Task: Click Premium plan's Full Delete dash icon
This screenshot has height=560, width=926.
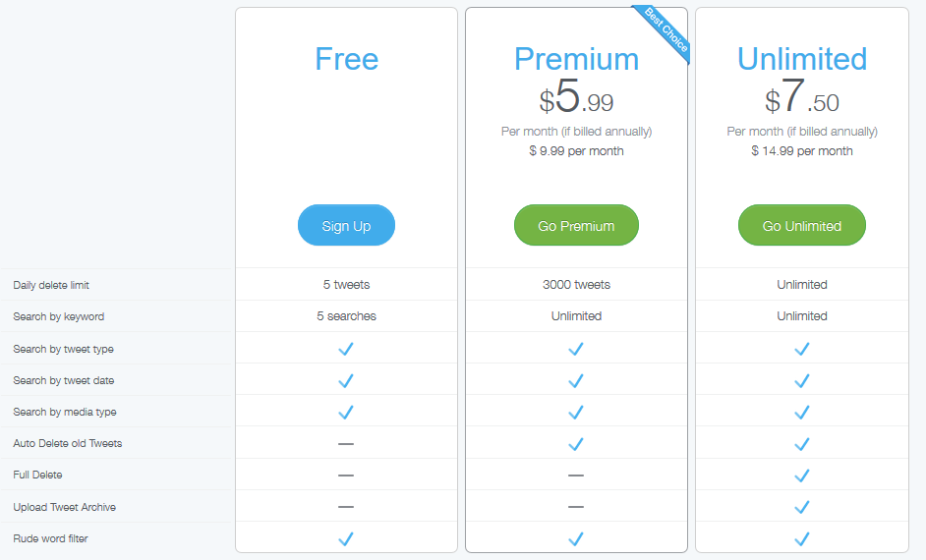Action: coord(576,476)
